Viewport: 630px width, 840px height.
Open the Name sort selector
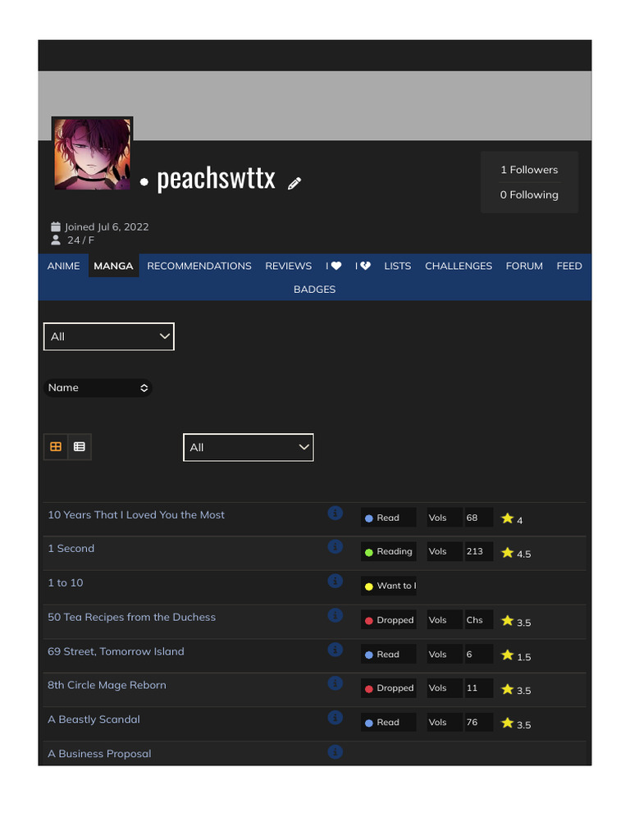pyautogui.click(x=98, y=388)
